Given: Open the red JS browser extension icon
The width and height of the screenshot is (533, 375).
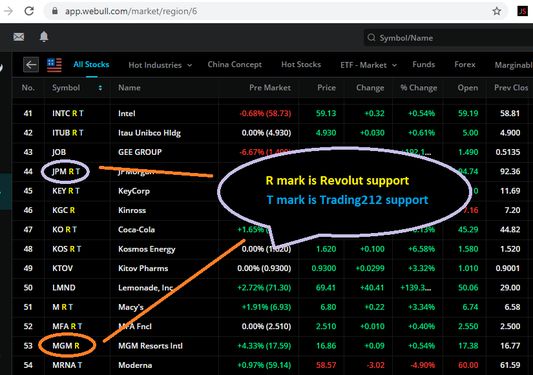Looking at the screenshot, I should [x=522, y=11].
